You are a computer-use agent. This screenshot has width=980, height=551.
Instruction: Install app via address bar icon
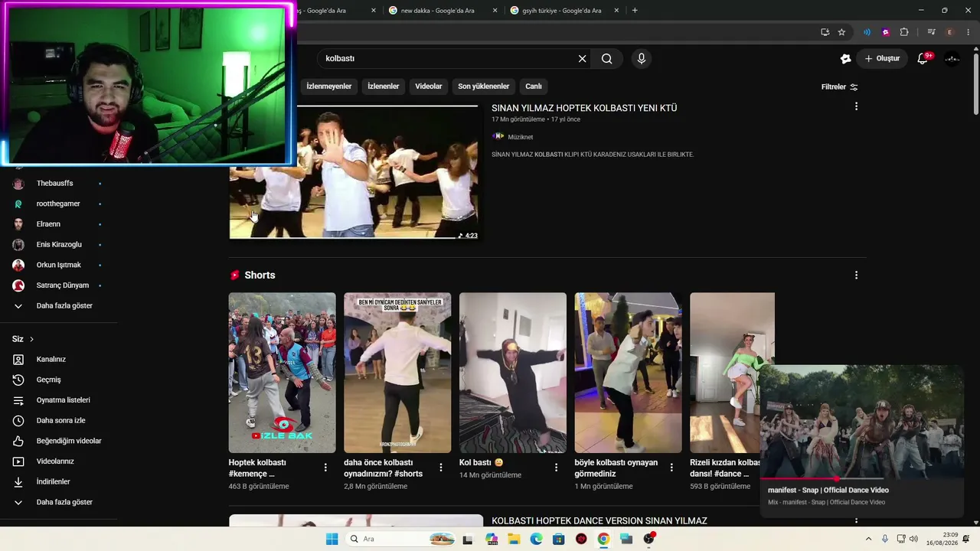tap(825, 32)
